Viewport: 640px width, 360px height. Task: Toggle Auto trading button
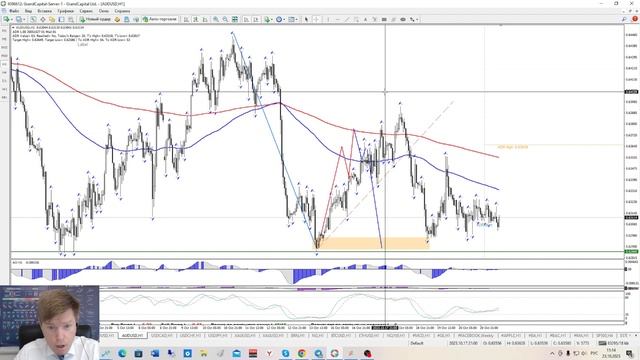pos(160,19)
